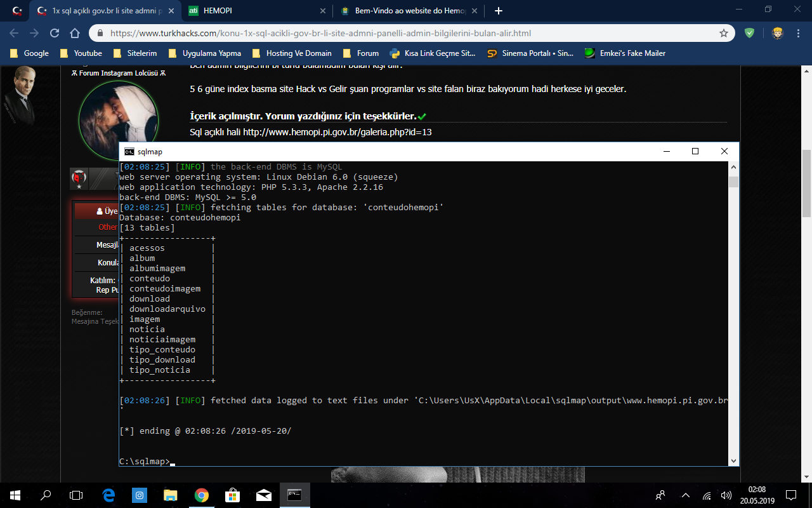The height and width of the screenshot is (508, 812).
Task: Close the sqlmap console window
Action: click(x=724, y=151)
